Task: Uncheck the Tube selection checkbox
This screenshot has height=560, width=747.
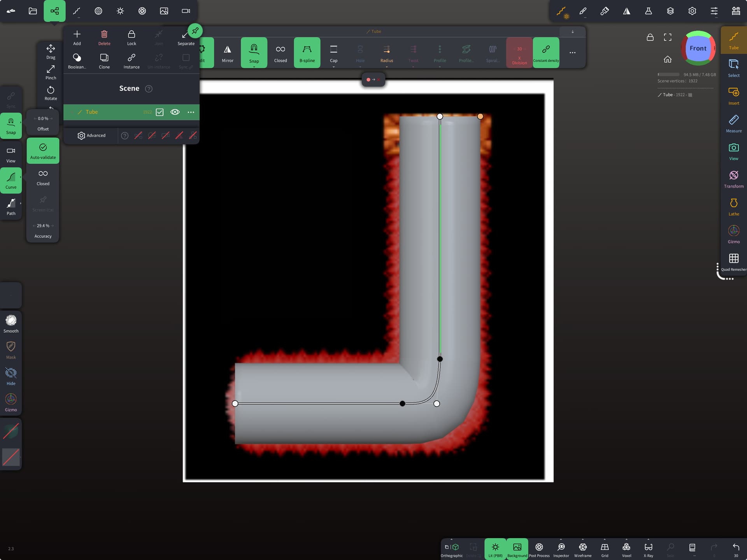Action: [x=160, y=112]
